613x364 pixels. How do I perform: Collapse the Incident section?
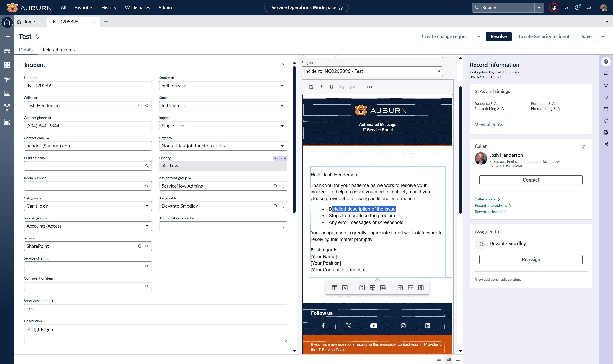282,64
